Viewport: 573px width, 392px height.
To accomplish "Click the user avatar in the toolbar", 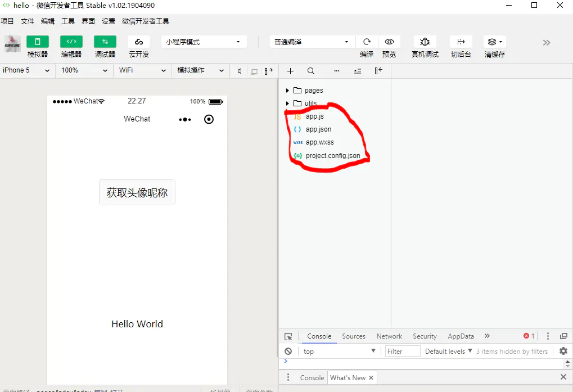I will tap(12, 44).
